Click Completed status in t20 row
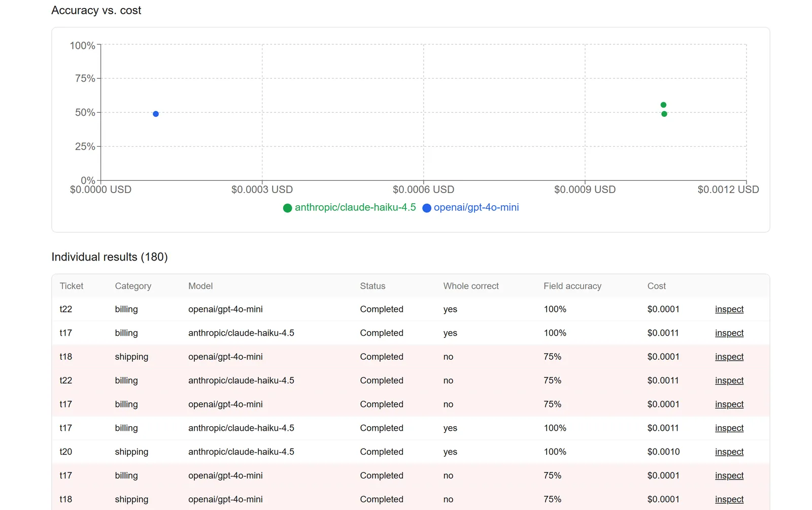 coord(382,452)
